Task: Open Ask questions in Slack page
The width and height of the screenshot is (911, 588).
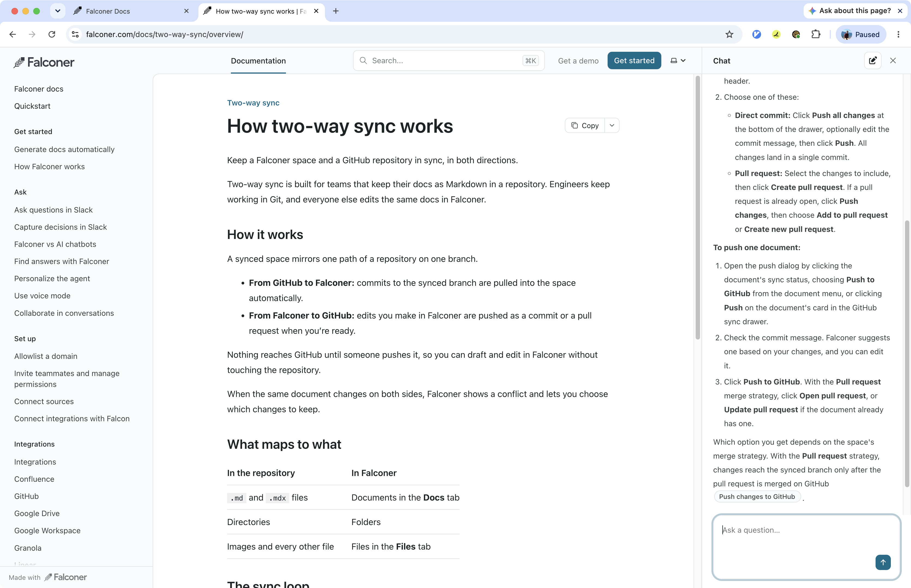Action: click(53, 210)
